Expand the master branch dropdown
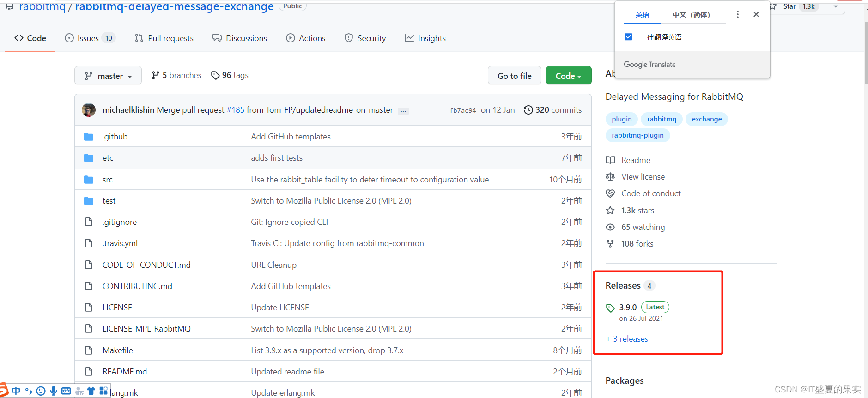The width and height of the screenshot is (868, 398). tap(108, 76)
